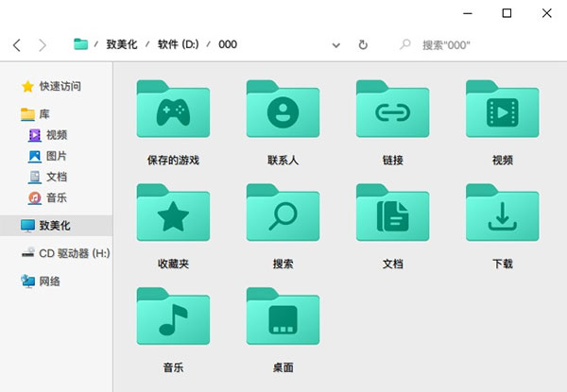Open the 视频 folder in main pane
The width and height of the screenshot is (567, 392).
502,113
